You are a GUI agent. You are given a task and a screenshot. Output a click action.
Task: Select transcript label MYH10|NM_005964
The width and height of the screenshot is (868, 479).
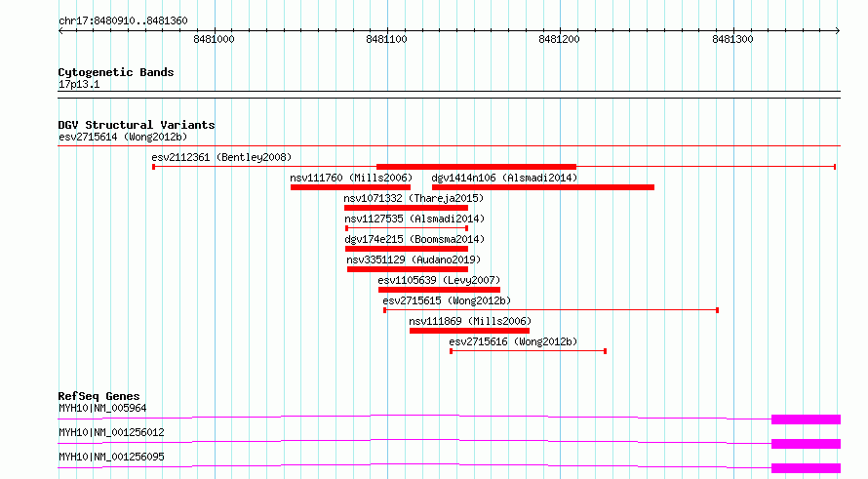coord(102,408)
